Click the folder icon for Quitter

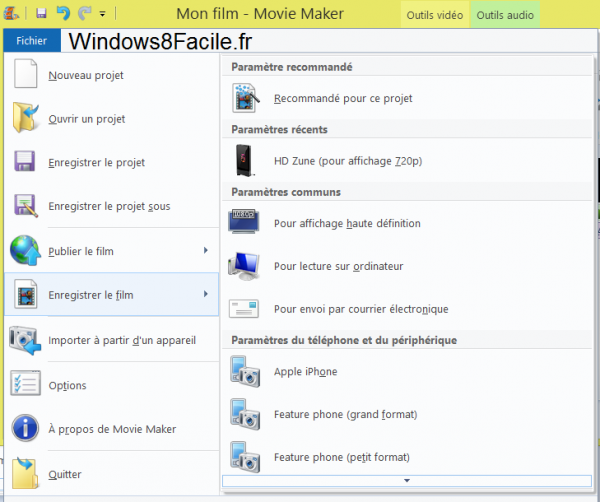[25, 473]
